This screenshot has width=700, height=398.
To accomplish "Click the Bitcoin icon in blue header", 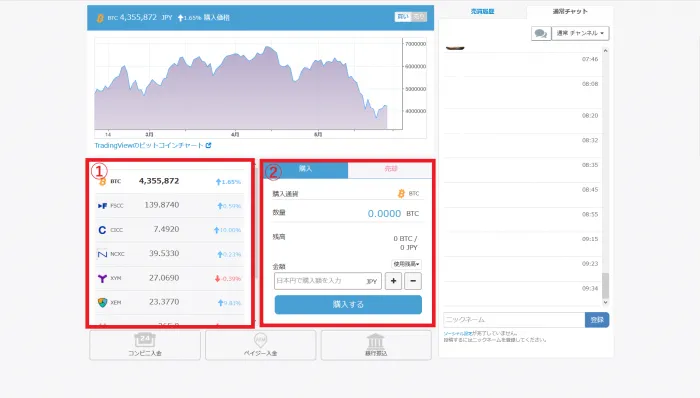I will [100, 18].
